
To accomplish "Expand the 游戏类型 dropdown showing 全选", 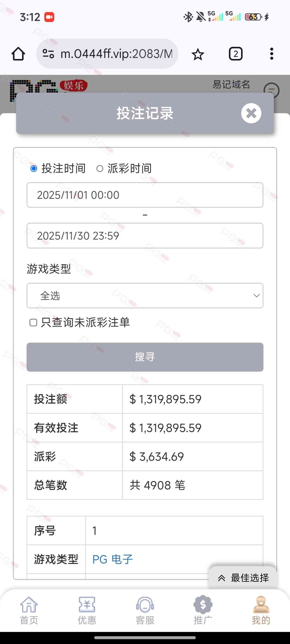I will click(x=145, y=296).
